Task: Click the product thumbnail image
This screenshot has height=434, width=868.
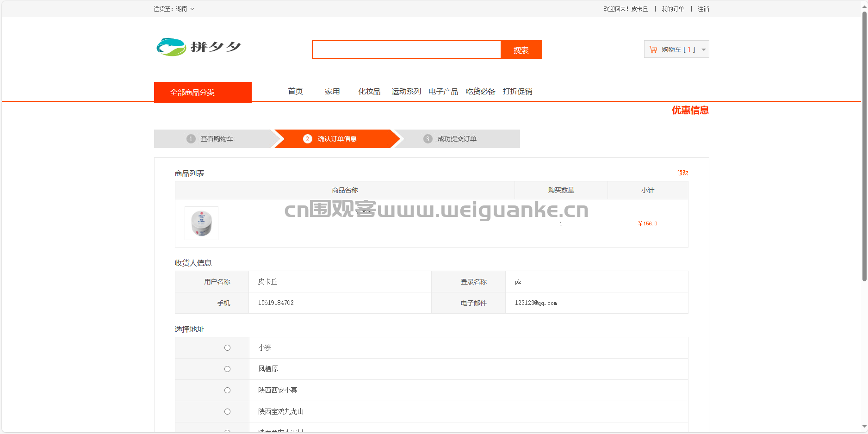Action: (201, 223)
